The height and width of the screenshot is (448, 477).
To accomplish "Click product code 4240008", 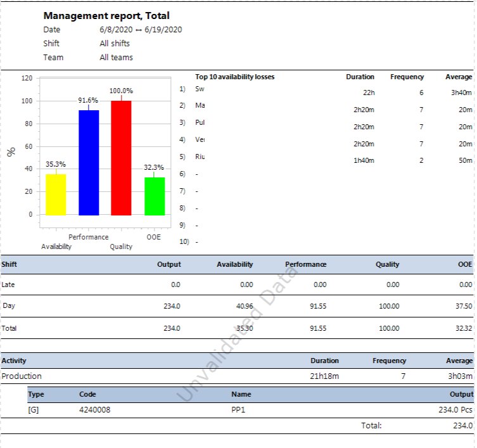I will (x=95, y=410).
